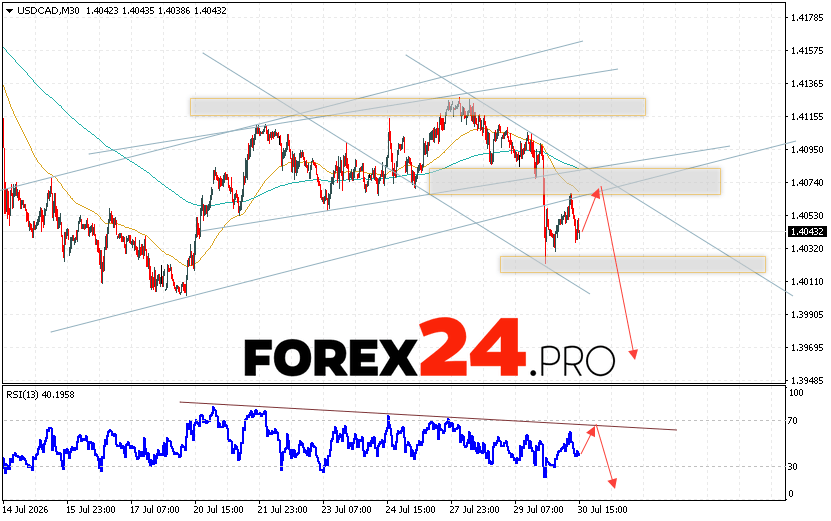This screenshot has height=521, width=831.
Task: Click the 1.40530 price axis label
Action: [x=807, y=216]
